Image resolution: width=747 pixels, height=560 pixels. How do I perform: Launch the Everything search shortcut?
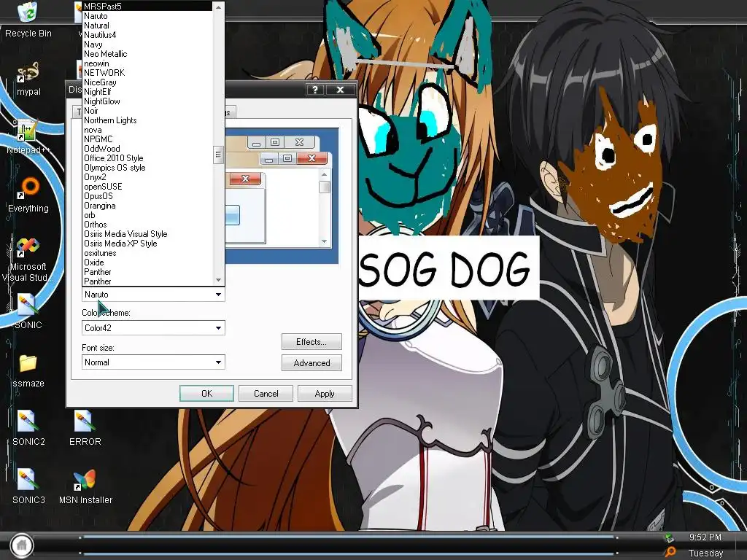[28, 195]
